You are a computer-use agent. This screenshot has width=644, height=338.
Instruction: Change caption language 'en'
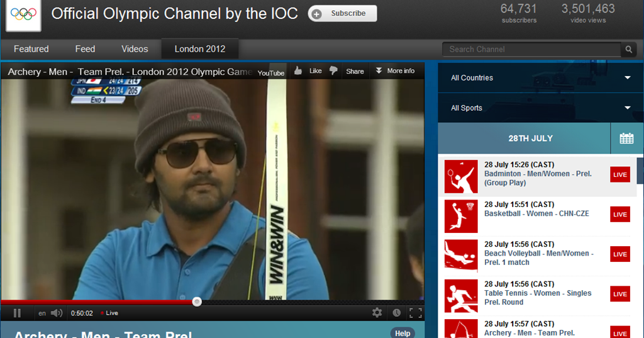[42, 313]
